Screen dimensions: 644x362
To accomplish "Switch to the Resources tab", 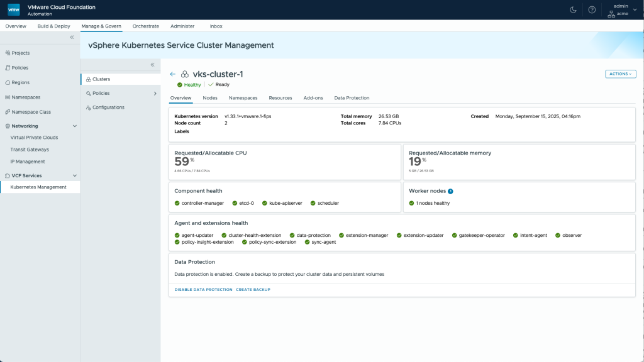I will coord(280,98).
